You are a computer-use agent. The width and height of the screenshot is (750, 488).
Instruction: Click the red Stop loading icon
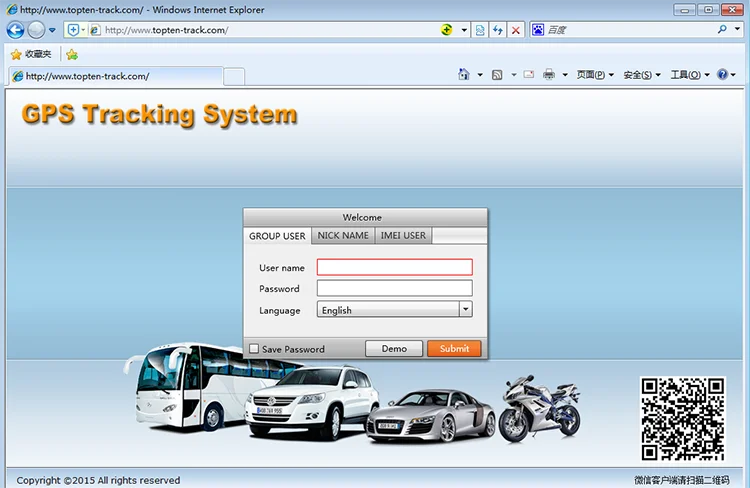coord(515,30)
